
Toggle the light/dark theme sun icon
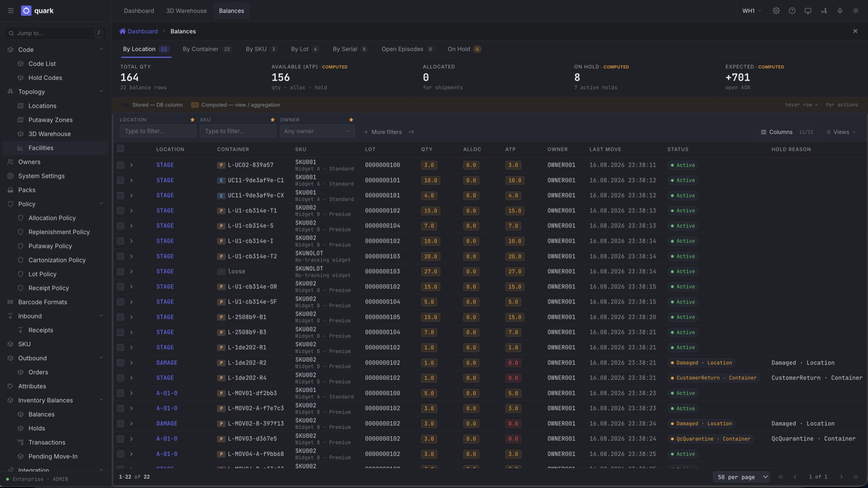(855, 11)
